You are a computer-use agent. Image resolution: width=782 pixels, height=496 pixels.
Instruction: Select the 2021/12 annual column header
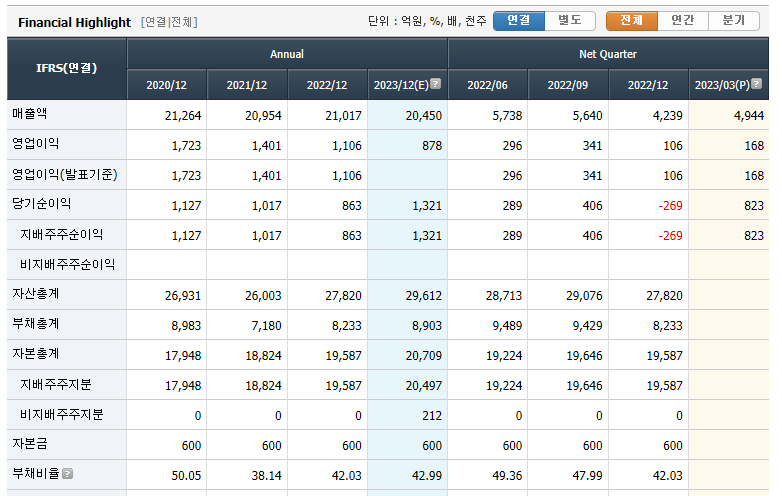click(x=247, y=85)
